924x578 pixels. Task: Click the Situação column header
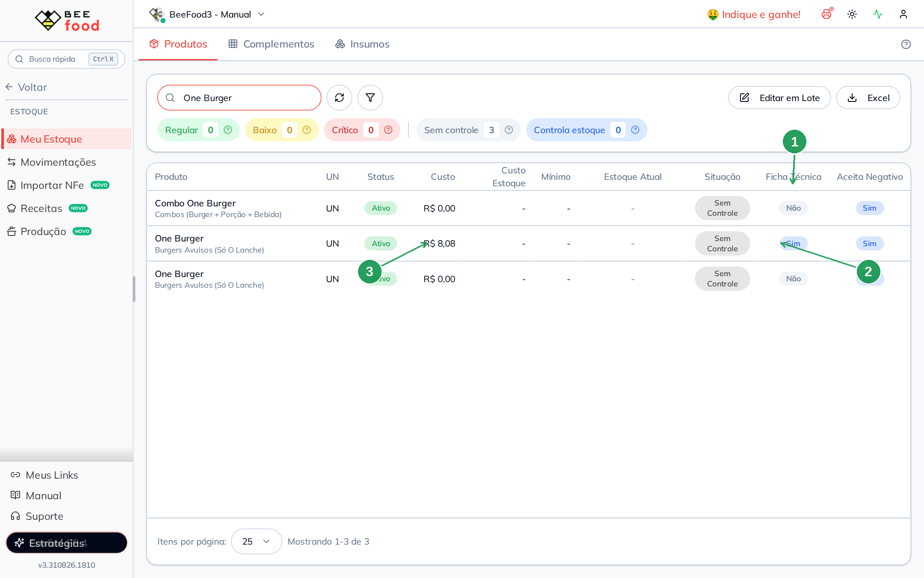click(723, 176)
